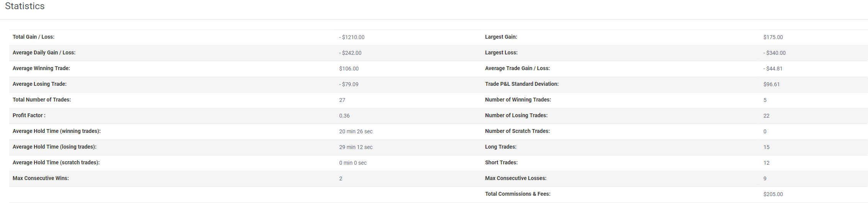Click the Max Consecutive Losses value 9
This screenshot has width=868, height=203.
[x=765, y=178]
